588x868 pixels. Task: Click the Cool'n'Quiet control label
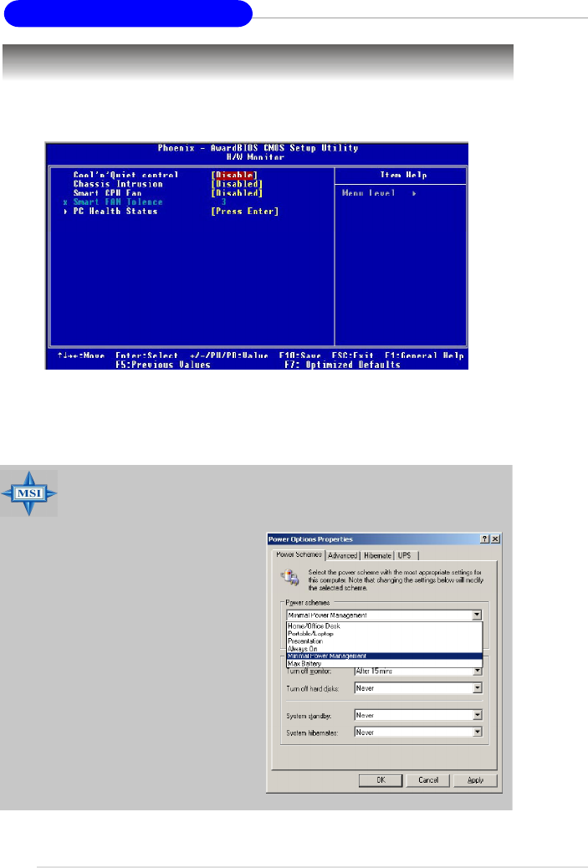coord(125,175)
